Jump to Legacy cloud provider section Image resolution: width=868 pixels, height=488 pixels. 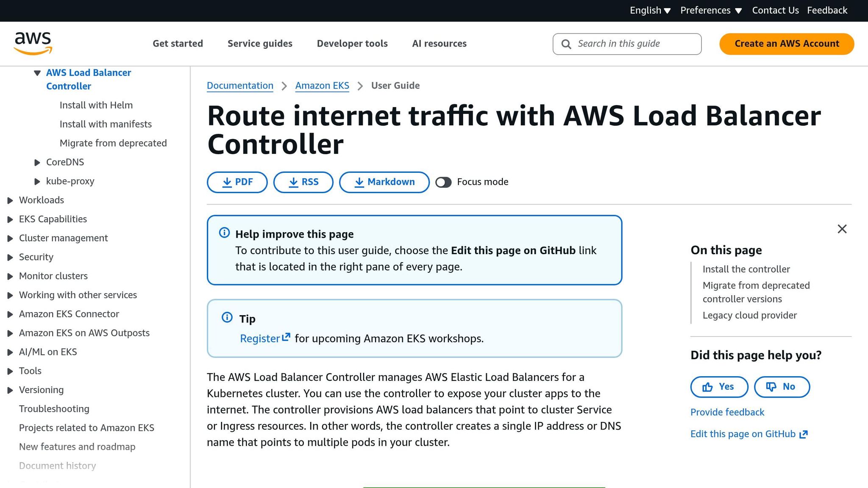749,316
